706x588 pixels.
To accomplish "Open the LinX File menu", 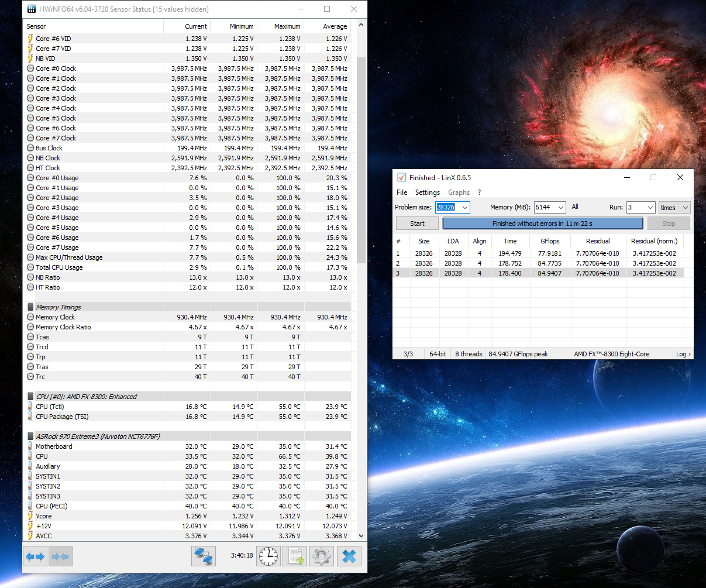I will point(402,192).
